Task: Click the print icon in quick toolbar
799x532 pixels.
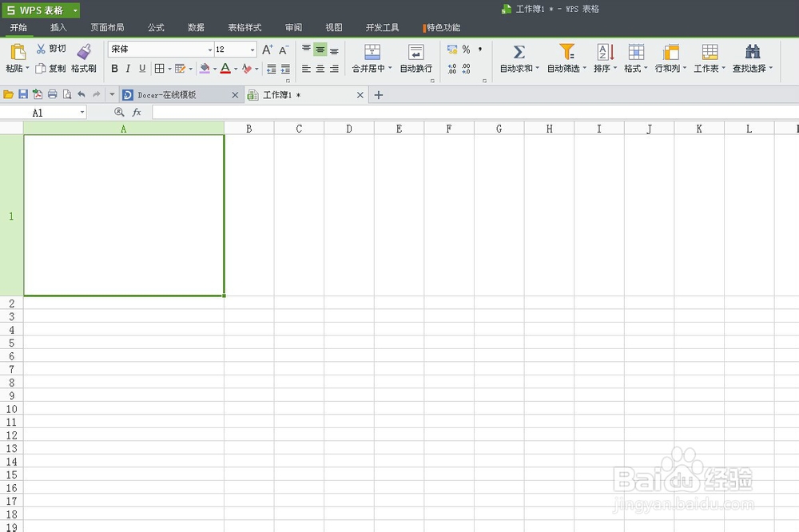Action: point(52,94)
